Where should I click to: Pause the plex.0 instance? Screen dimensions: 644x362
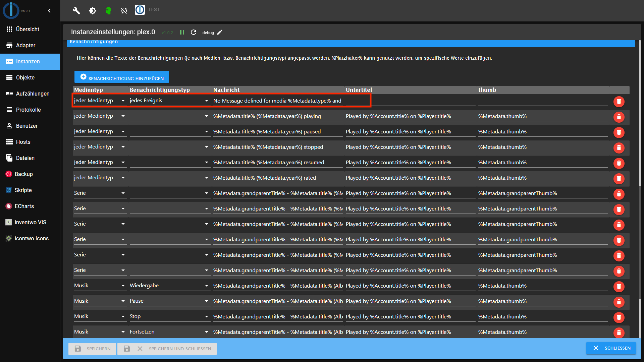pos(182,32)
